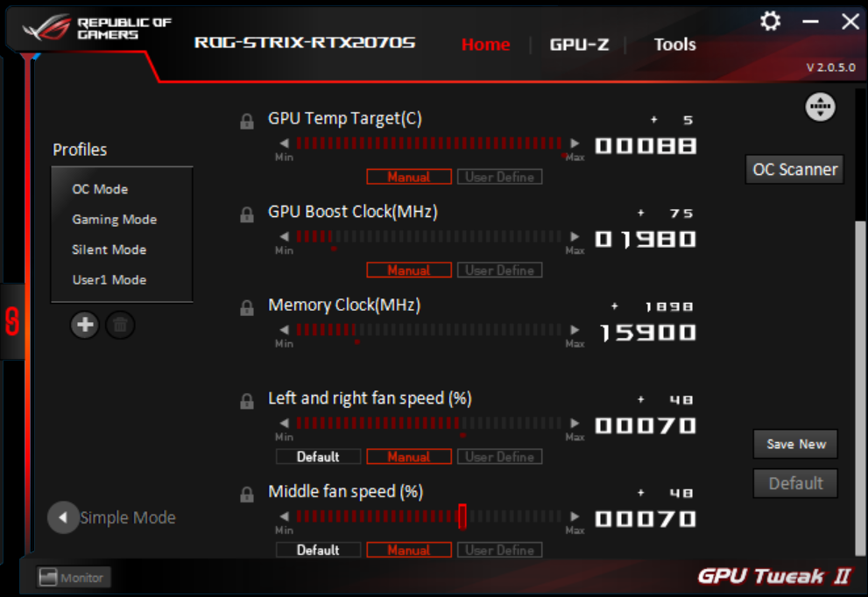Viewport: 868px width, 597px height.
Task: Decrease GPU Temp Target with left arrow
Action: (284, 144)
